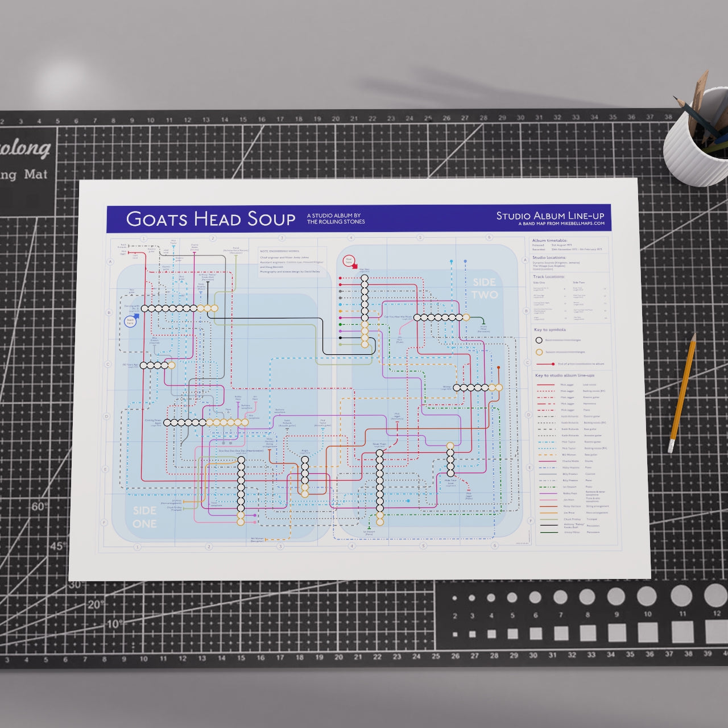The image size is (728, 728).
Task: Click the "100 Years Ago" track label
Action: (x=130, y=365)
